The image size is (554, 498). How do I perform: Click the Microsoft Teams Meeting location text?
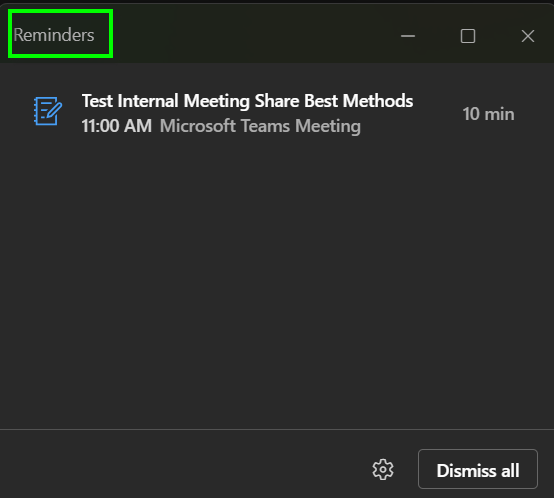pyautogui.click(x=260, y=126)
